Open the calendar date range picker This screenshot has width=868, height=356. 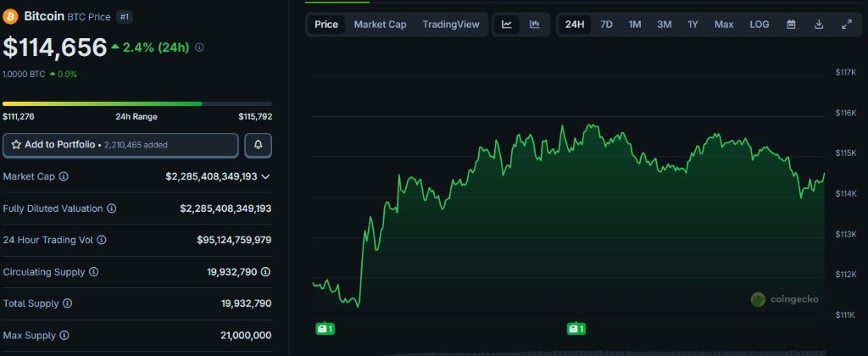(x=791, y=25)
